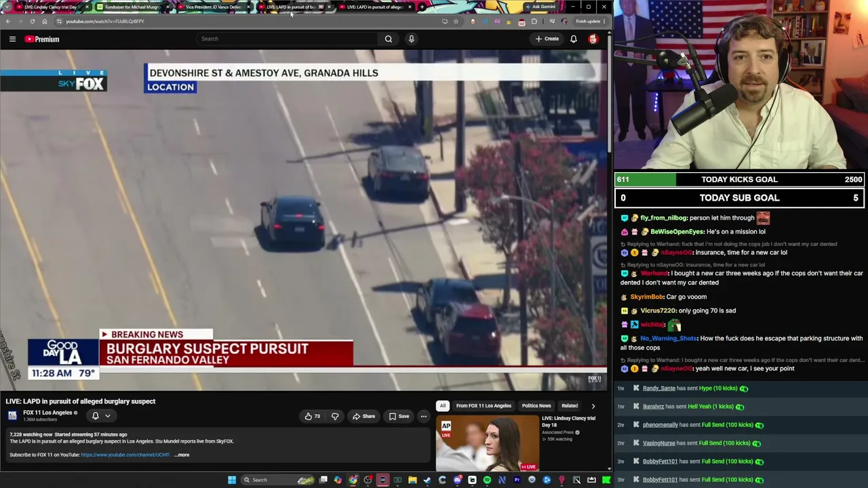Click the Share button
The image size is (868, 488).
[363, 416]
